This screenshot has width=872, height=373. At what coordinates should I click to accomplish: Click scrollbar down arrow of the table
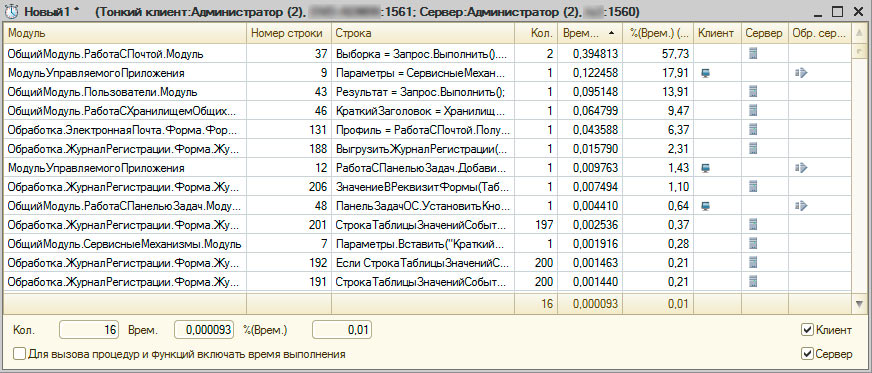pos(859,304)
